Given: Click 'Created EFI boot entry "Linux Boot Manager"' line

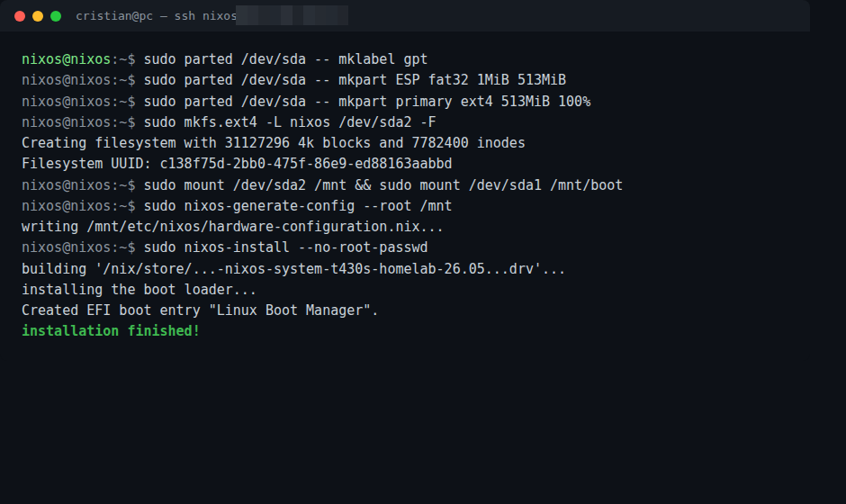Looking at the screenshot, I should 200,310.
